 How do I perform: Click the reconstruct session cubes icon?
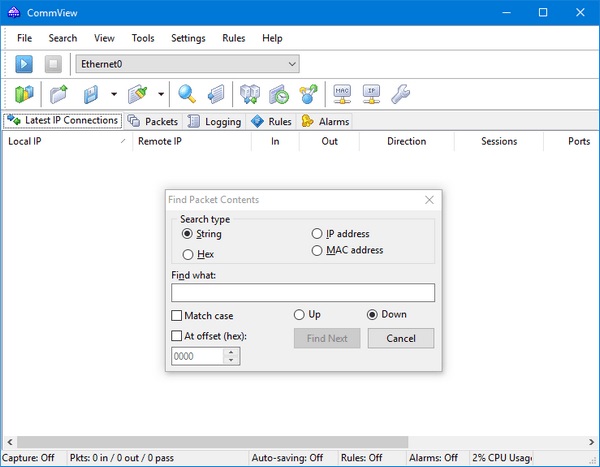pyautogui.click(x=250, y=94)
